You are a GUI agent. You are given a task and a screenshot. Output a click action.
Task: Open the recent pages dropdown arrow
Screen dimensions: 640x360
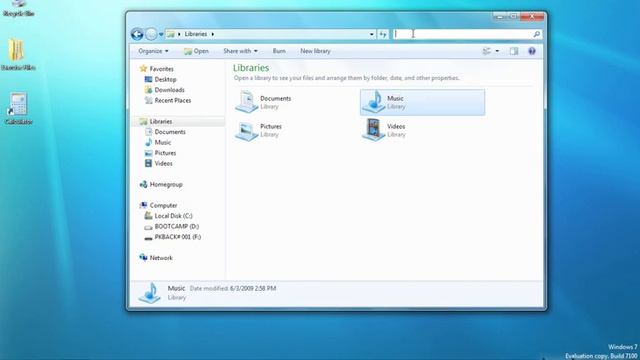click(x=161, y=34)
